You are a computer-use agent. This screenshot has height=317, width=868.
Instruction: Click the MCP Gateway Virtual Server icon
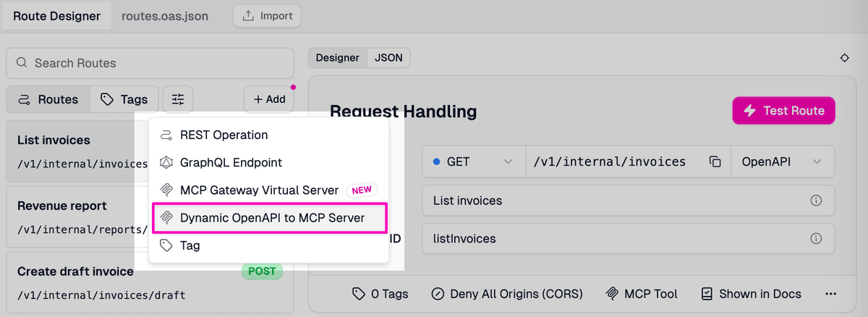(166, 190)
